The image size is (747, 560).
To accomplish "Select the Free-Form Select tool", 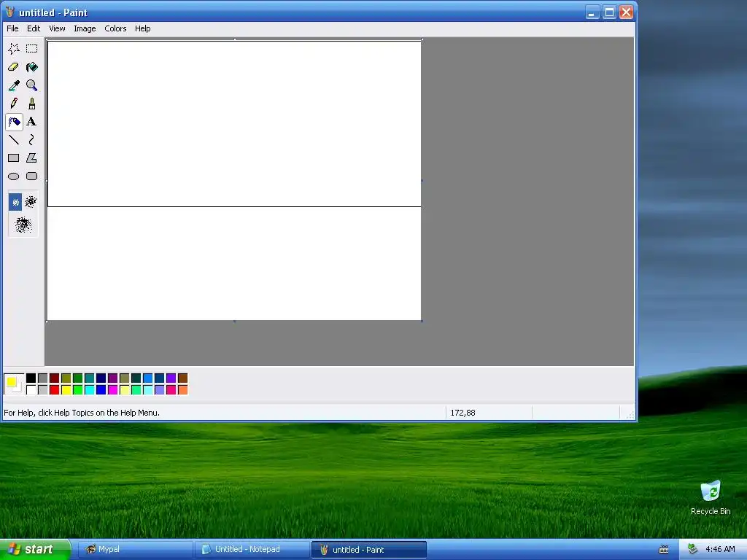I will pos(14,49).
